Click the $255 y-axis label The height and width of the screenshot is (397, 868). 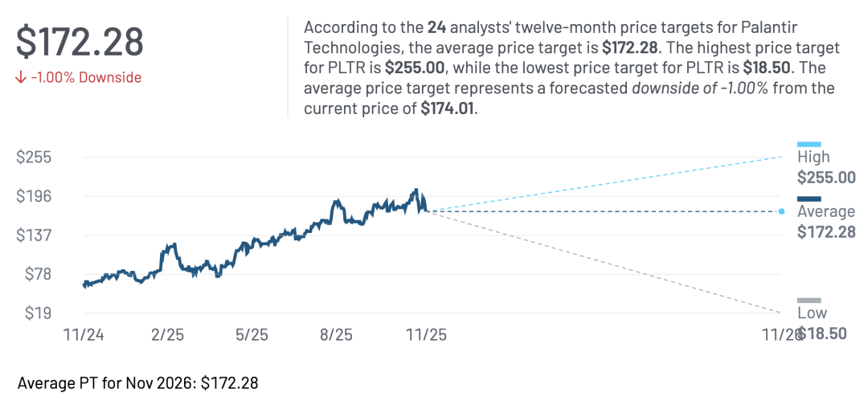tap(34, 158)
